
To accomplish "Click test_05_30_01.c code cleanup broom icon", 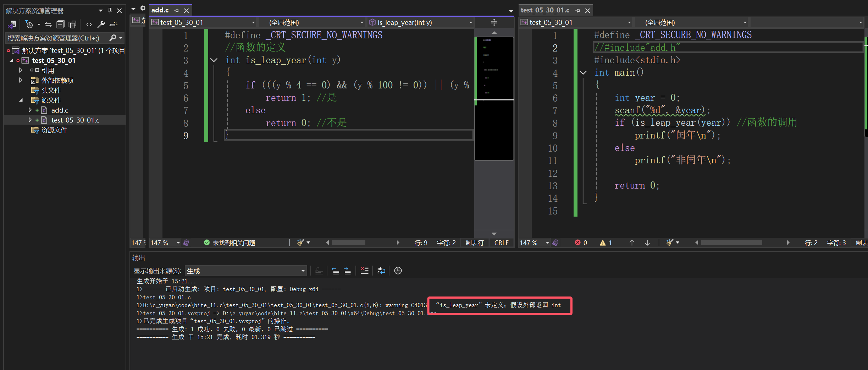I will pyautogui.click(x=670, y=243).
